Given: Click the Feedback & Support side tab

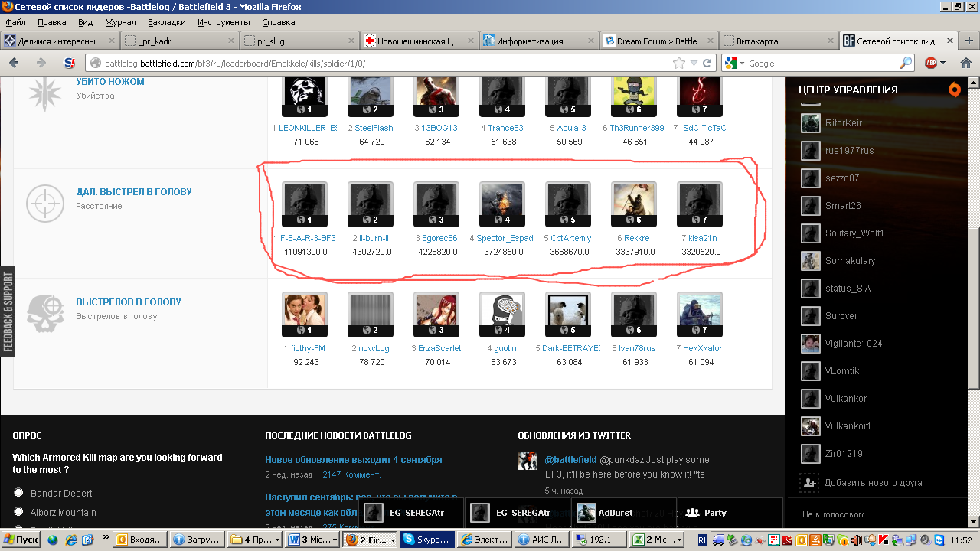Looking at the screenshot, I should coord(8,311).
